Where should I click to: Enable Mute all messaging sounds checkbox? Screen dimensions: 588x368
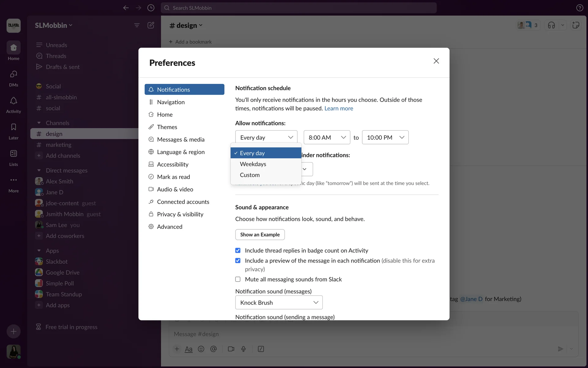238,279
